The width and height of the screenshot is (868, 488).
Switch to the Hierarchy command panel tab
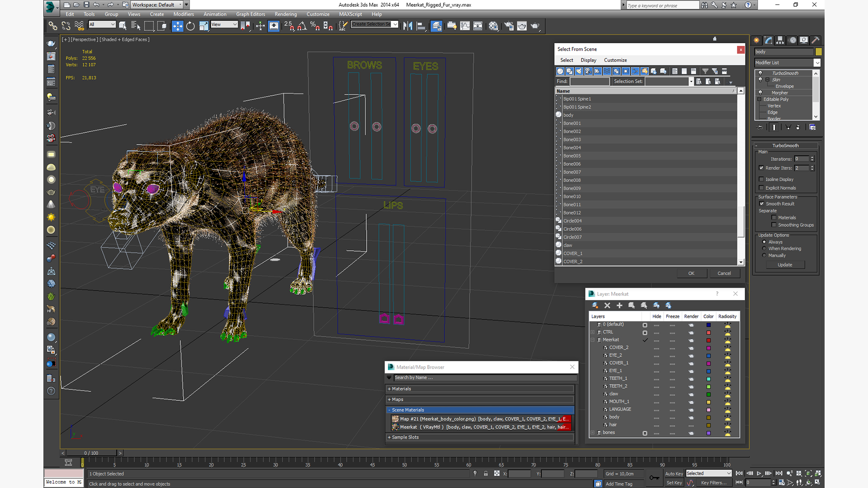(780, 40)
